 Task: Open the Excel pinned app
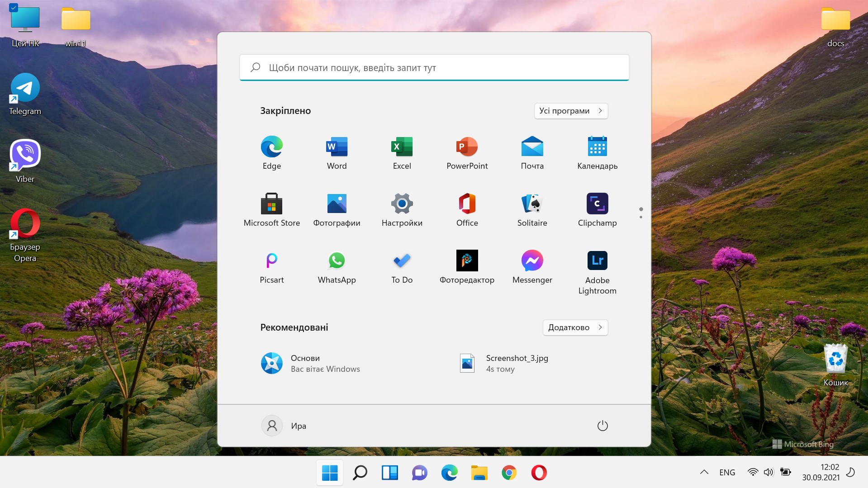(x=402, y=153)
